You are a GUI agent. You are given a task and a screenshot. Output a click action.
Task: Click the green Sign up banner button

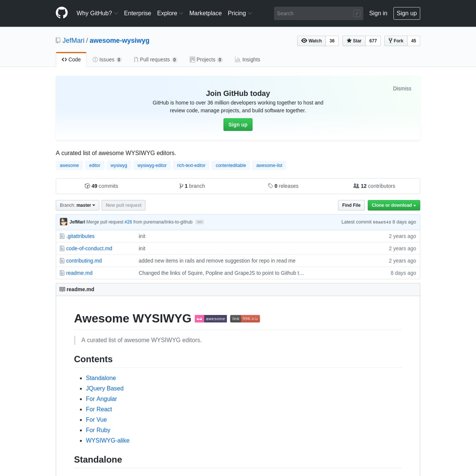click(238, 125)
